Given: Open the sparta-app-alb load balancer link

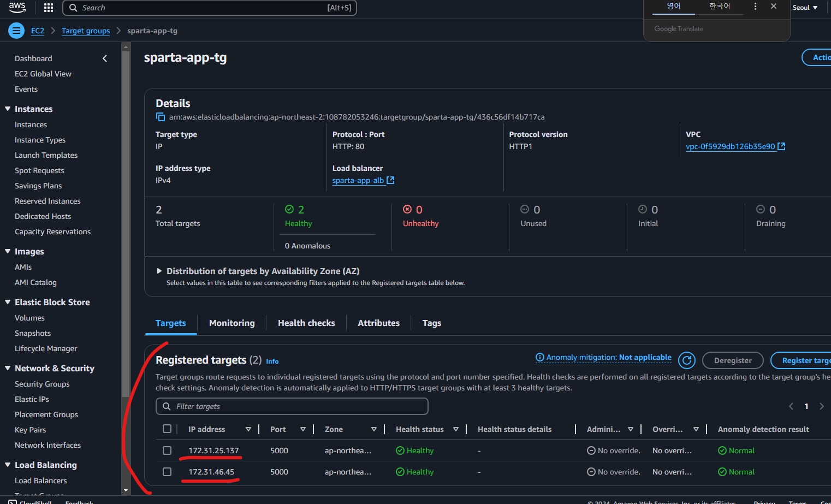Looking at the screenshot, I should [358, 180].
